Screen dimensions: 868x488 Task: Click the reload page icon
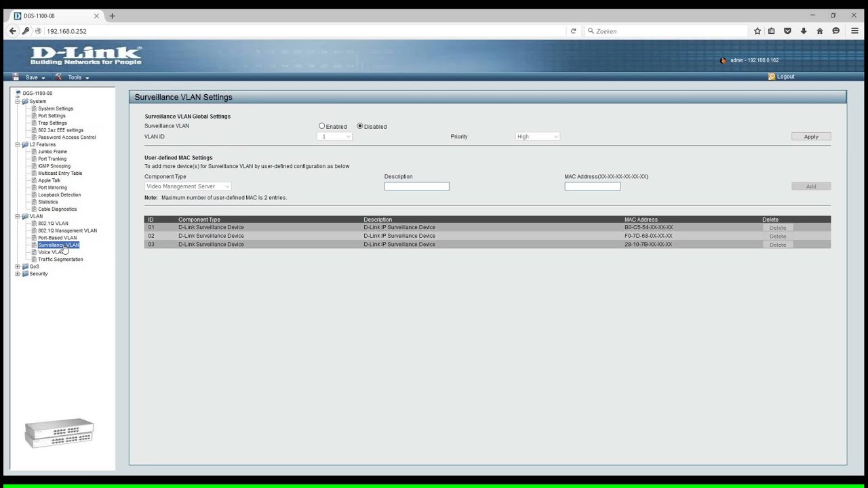tap(573, 31)
